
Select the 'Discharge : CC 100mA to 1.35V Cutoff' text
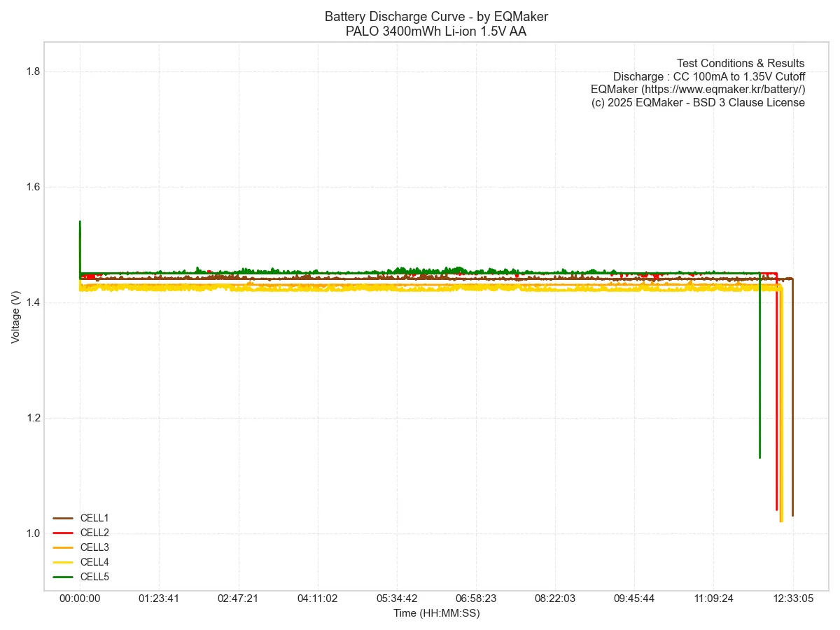point(708,77)
